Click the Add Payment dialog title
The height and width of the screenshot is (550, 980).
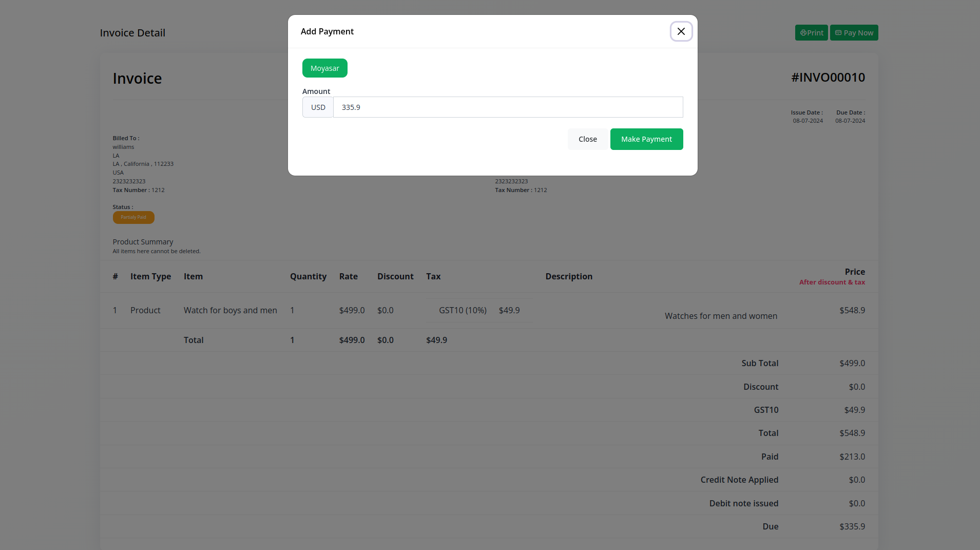click(327, 31)
